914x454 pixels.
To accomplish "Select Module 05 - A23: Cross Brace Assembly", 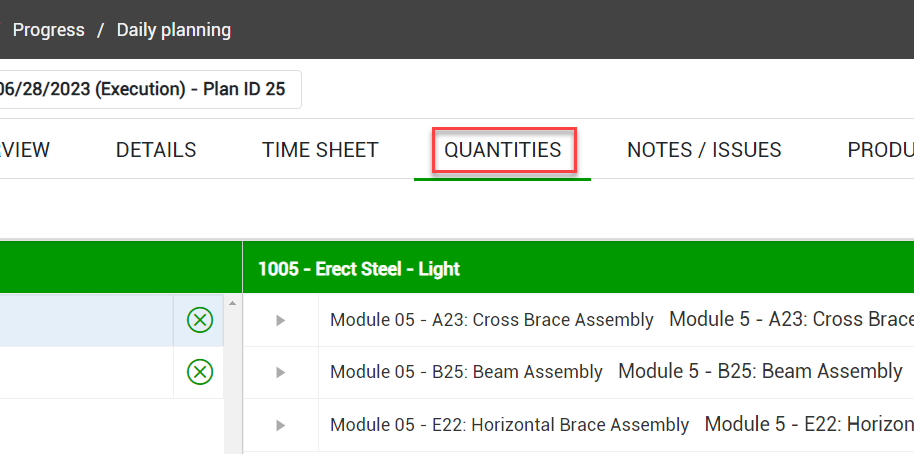I will click(x=491, y=320).
